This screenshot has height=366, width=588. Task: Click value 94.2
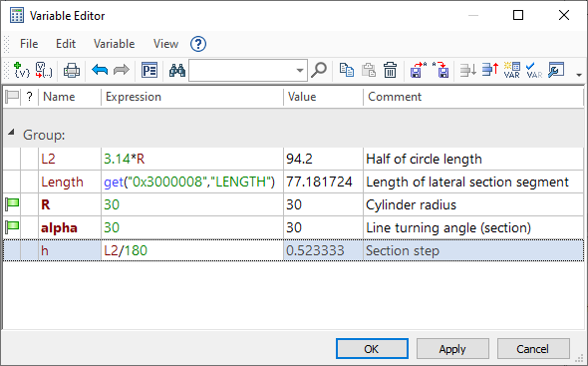point(299,160)
